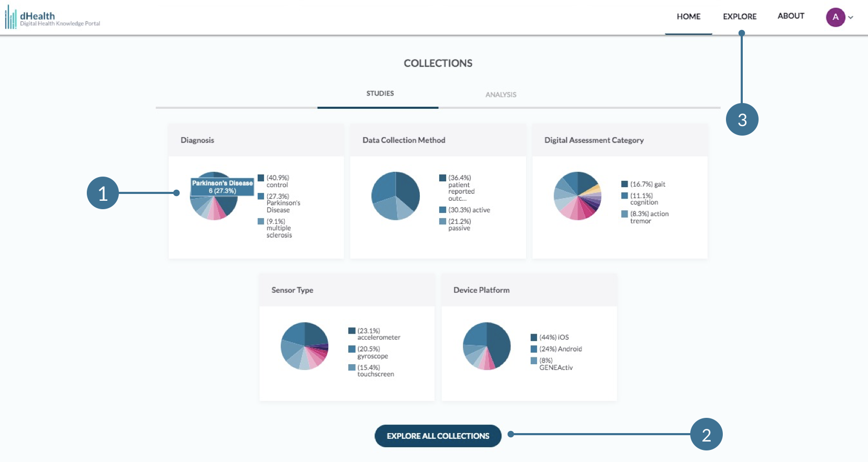The width and height of the screenshot is (868, 462).
Task: Open the user avatar "A" menu
Action: point(835,17)
